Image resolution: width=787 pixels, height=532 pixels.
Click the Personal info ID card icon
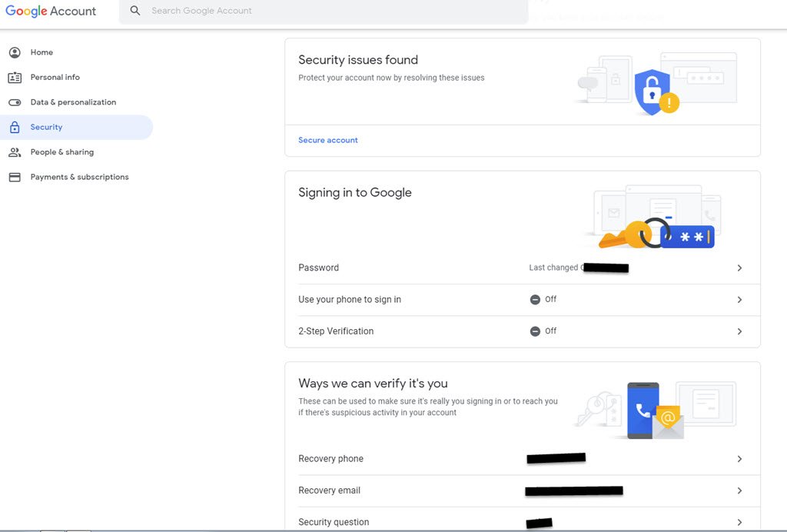pos(15,78)
